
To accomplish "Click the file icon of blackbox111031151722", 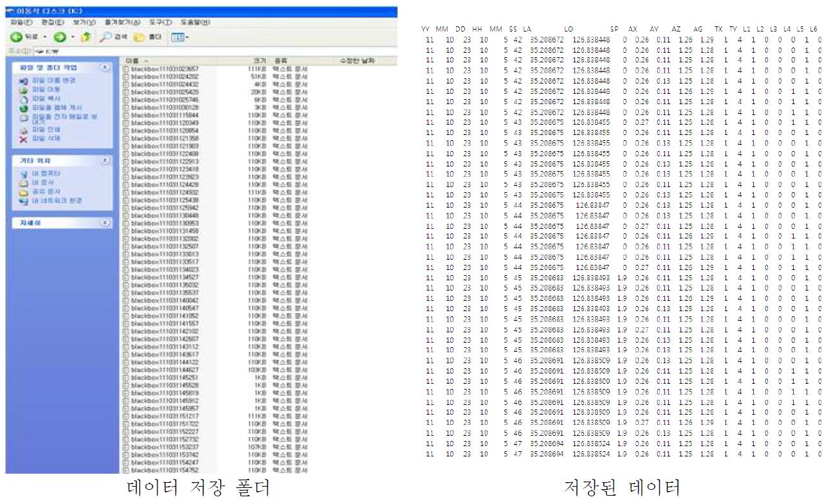I will pos(126,424).
